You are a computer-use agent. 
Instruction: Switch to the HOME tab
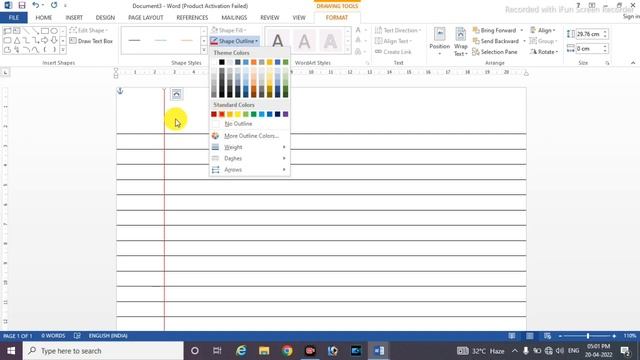(44, 18)
